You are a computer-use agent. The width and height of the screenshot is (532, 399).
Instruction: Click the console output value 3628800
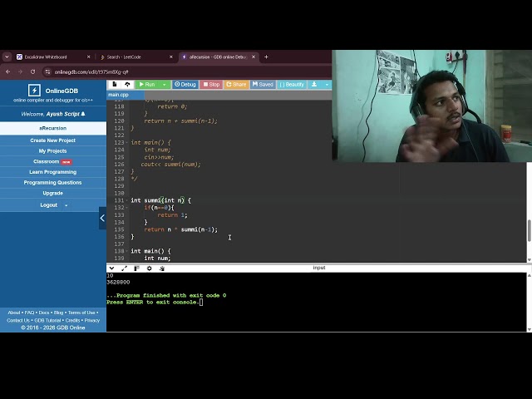[118, 283]
